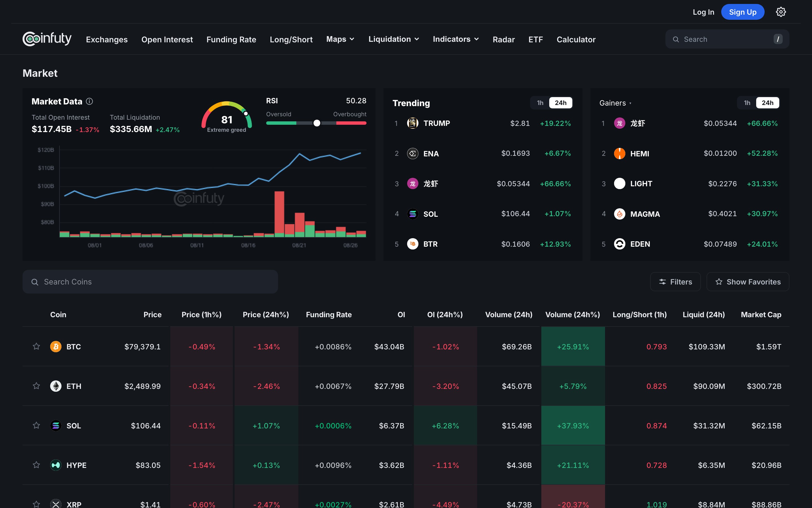Switch Gainers panel to 24h
812x508 pixels.
(x=768, y=103)
